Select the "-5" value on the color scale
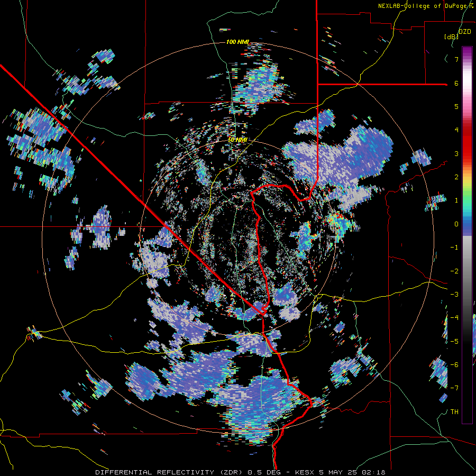Screen dimensions: 476x476 point(454,342)
